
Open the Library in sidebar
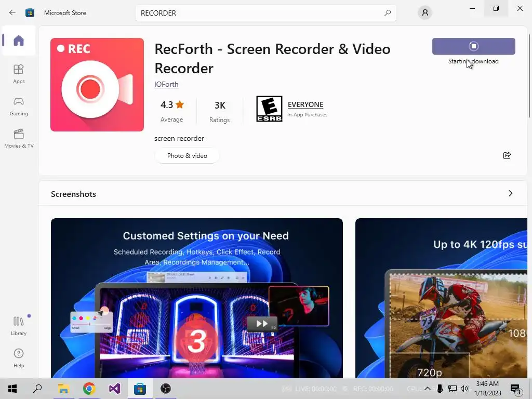[19, 326]
